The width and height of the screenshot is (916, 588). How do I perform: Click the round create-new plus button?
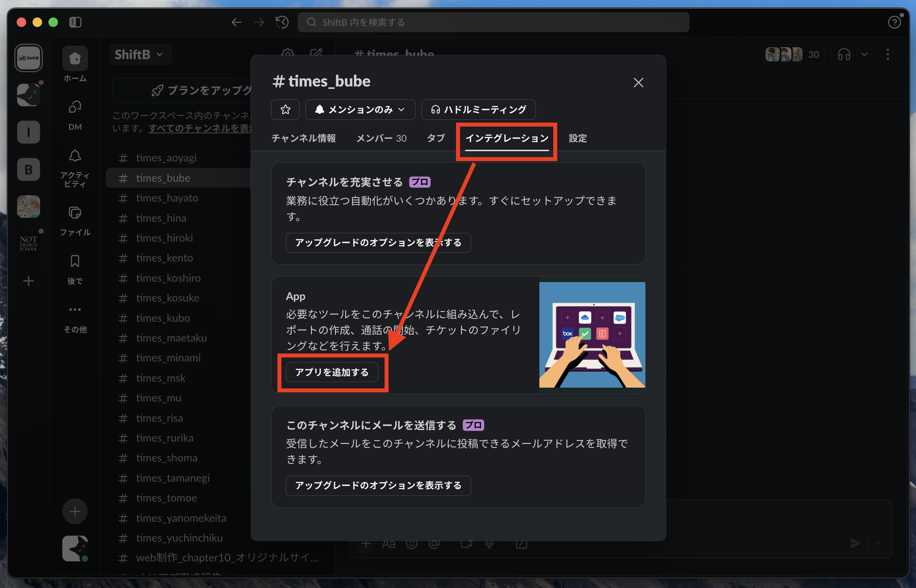pyautogui.click(x=75, y=511)
